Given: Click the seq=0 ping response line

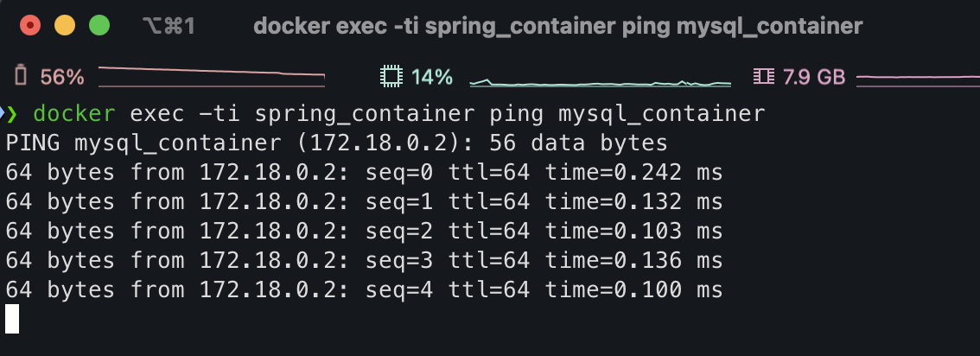Looking at the screenshot, I should (364, 172).
